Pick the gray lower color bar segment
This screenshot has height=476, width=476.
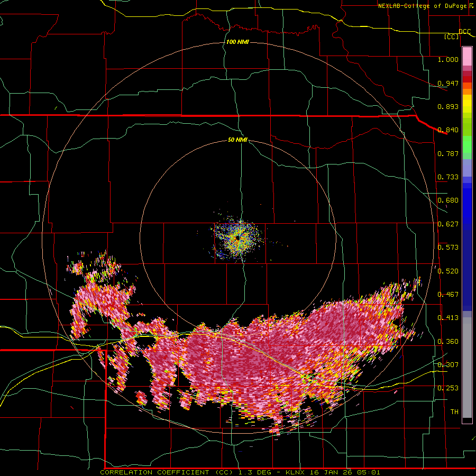pos(467,368)
